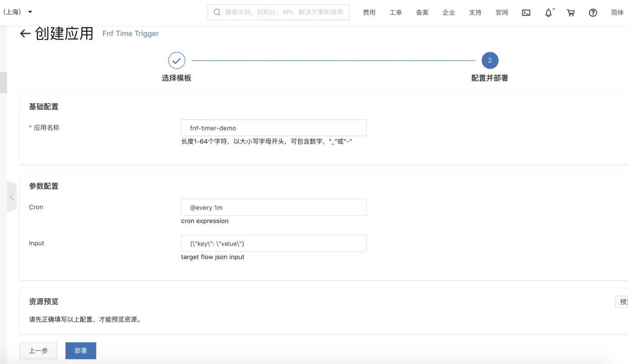Screen dimensions: 628x364
Task: Open the 支持 menu
Action: 475,13
